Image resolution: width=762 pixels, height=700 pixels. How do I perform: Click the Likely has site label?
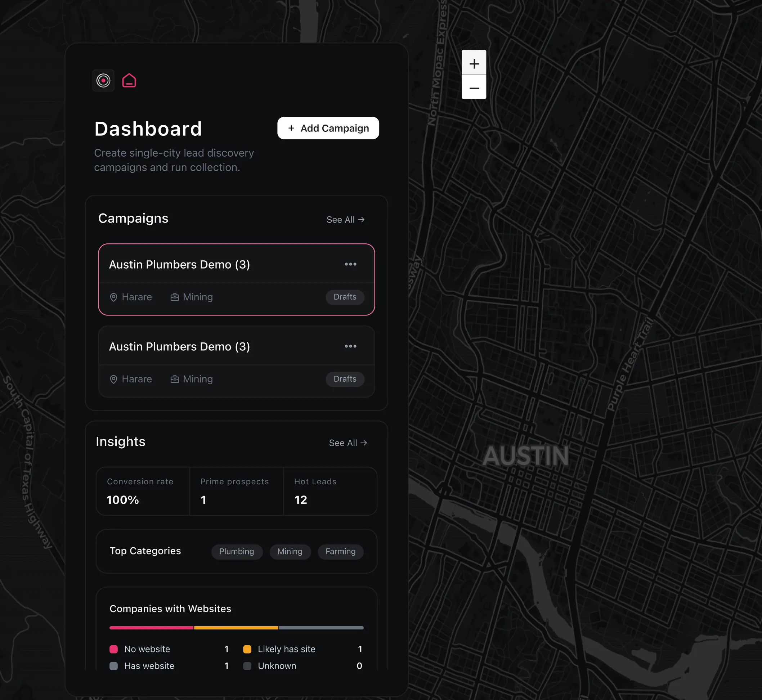click(287, 649)
